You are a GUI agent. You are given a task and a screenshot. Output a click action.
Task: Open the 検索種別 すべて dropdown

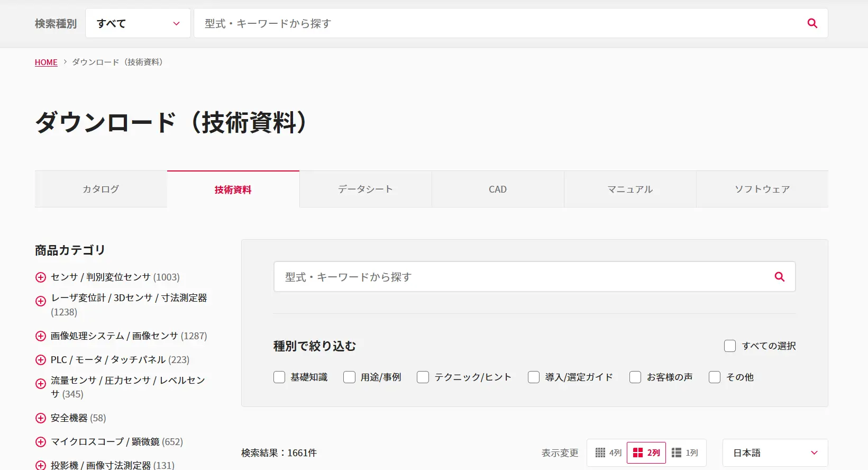tap(138, 23)
